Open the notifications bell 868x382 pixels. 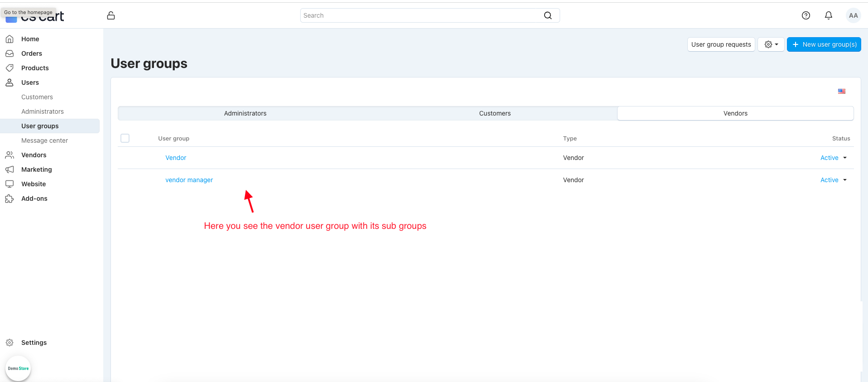coord(828,15)
